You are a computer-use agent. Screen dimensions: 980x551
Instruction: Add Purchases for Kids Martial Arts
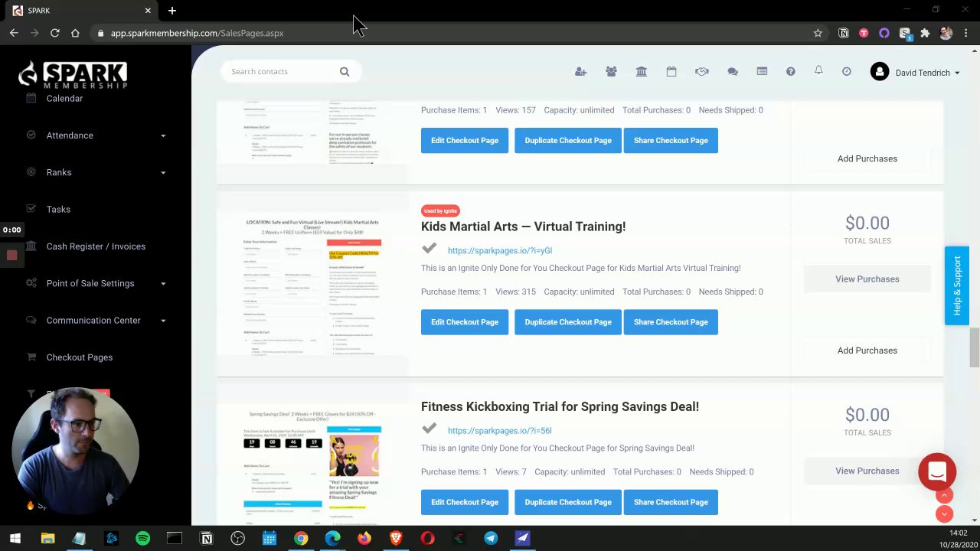point(867,350)
